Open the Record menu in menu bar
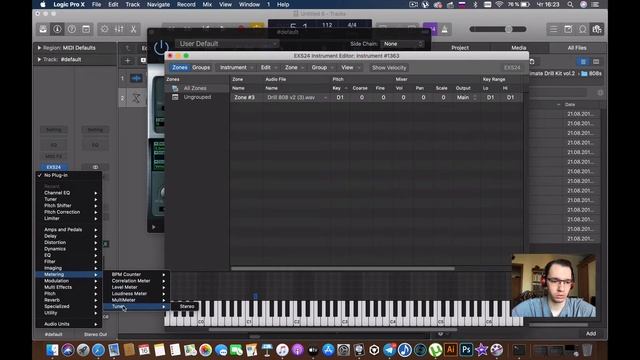This screenshot has width=640, height=360. (186, 4)
